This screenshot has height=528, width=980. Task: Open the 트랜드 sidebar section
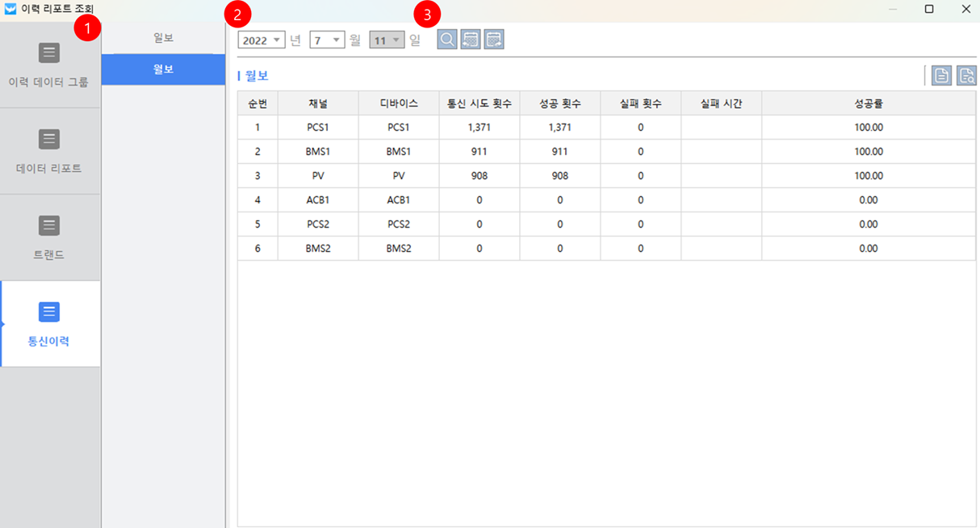[x=49, y=238]
